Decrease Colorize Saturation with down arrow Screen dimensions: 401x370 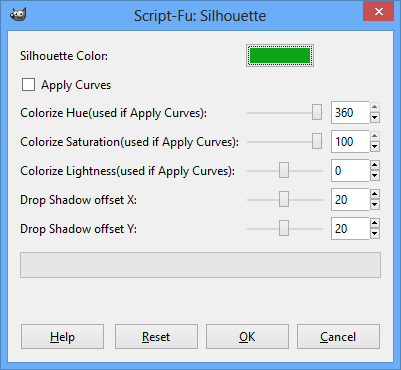(x=375, y=147)
